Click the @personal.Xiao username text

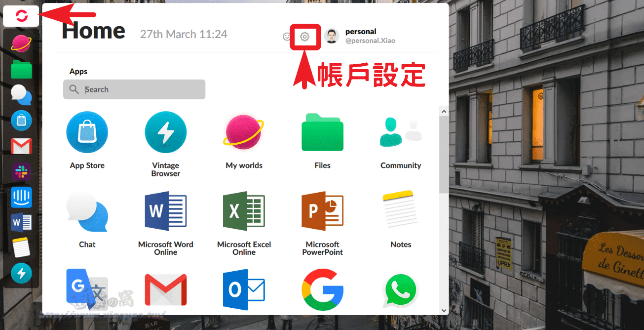[370, 41]
